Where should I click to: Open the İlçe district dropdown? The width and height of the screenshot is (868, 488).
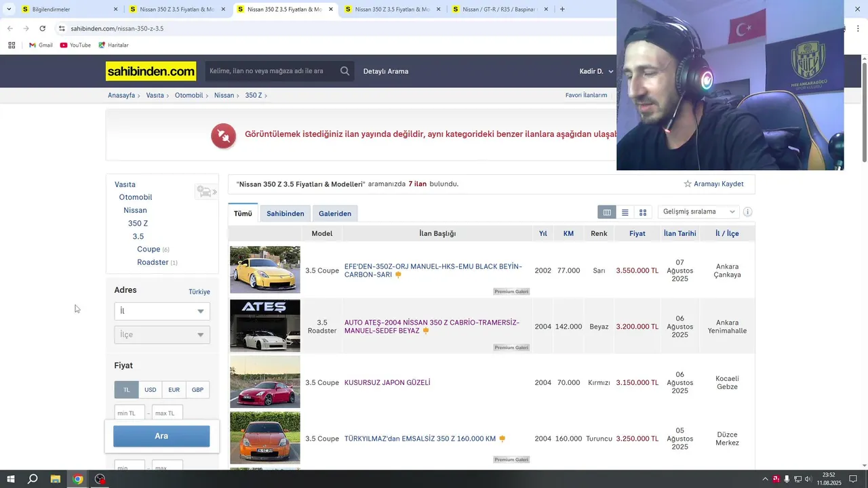coord(162,335)
